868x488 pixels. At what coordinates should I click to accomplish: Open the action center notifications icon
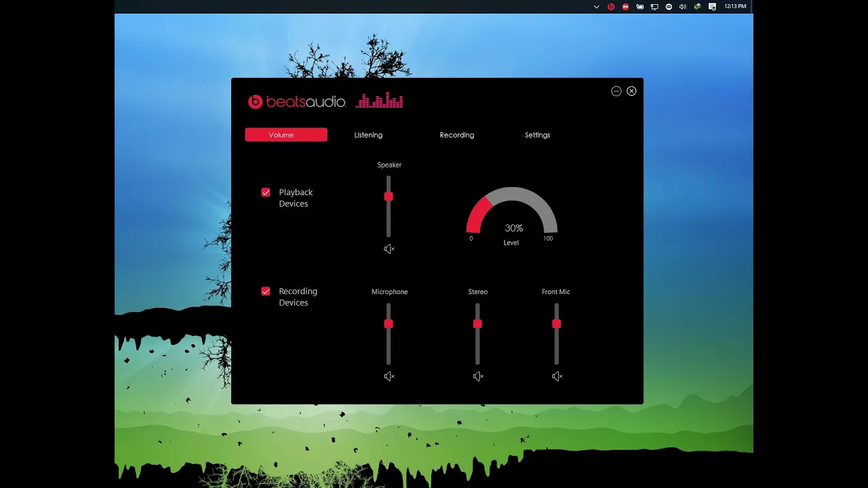(712, 6)
